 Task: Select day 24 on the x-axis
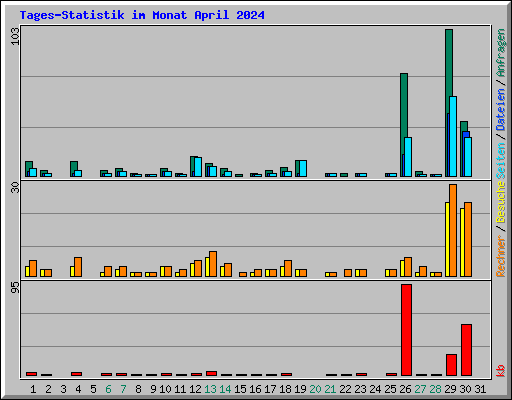tap(375, 389)
